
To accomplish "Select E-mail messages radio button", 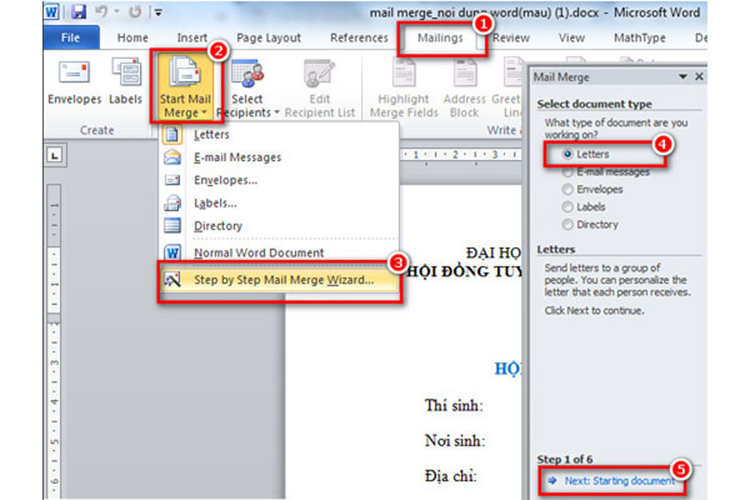I will 567,172.
